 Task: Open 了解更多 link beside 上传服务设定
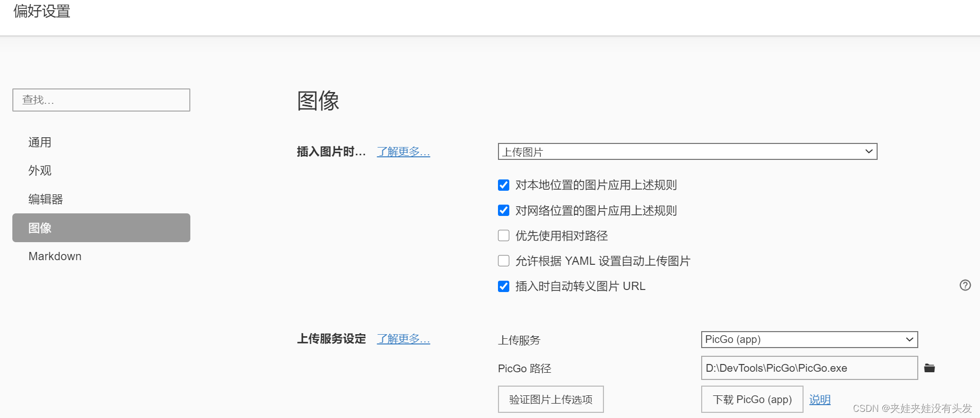click(403, 339)
